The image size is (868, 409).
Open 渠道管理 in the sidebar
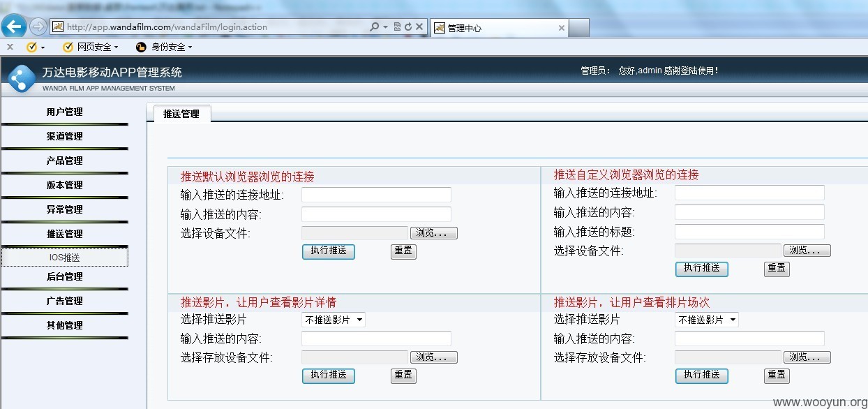click(x=64, y=136)
